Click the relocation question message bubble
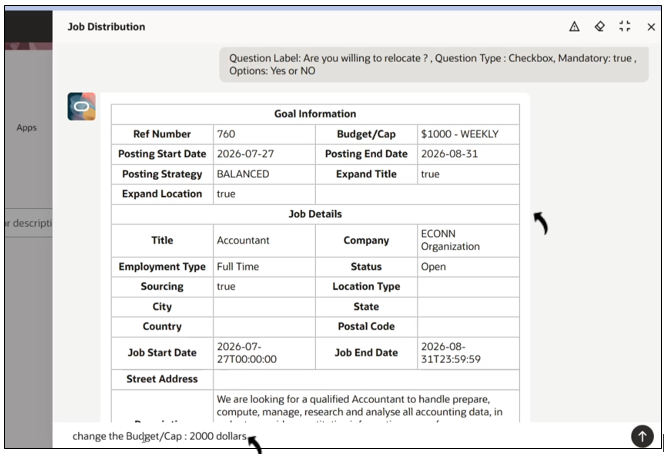Image resolution: width=666 pixels, height=454 pixels. [434, 65]
